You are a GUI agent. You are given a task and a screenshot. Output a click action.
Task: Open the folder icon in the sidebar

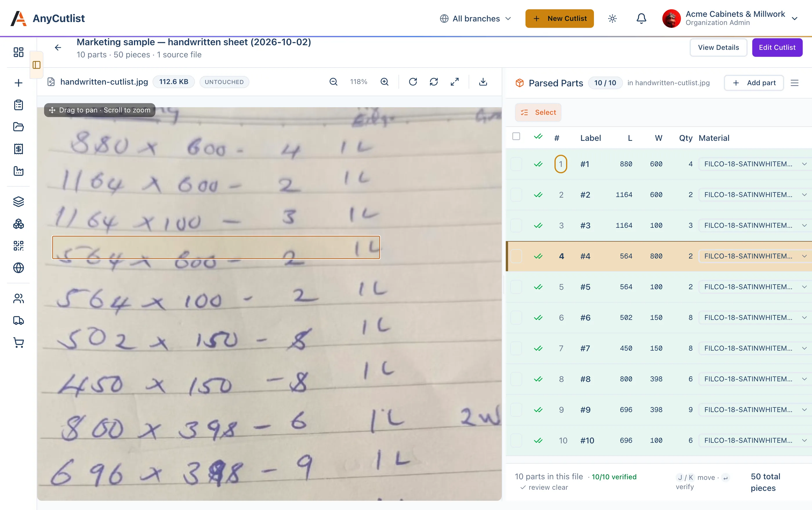(x=18, y=127)
